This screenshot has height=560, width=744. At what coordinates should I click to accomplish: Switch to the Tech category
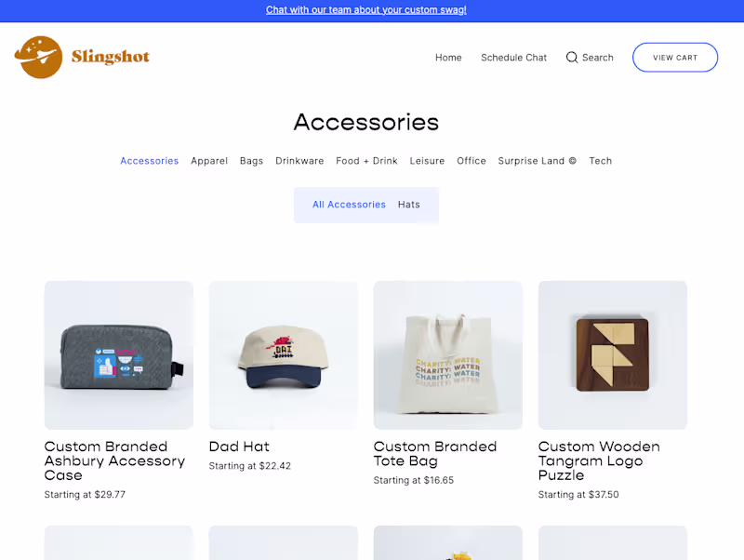pos(600,161)
